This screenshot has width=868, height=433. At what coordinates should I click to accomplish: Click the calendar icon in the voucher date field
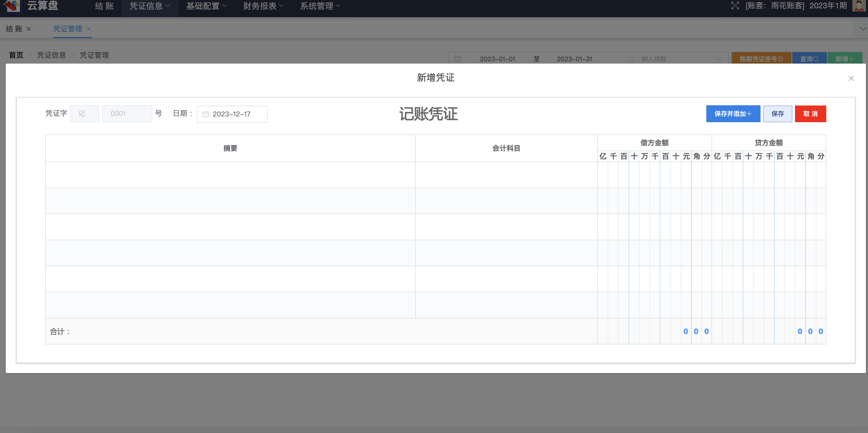(206, 114)
